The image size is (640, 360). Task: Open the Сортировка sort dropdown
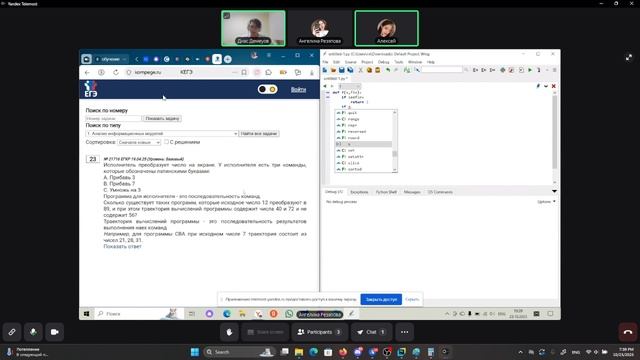[139, 142]
